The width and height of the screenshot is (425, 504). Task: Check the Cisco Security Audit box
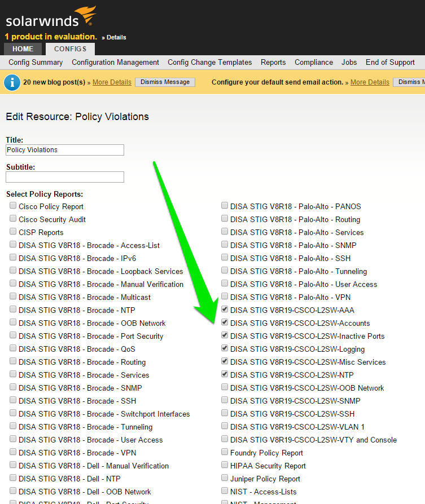click(x=13, y=219)
